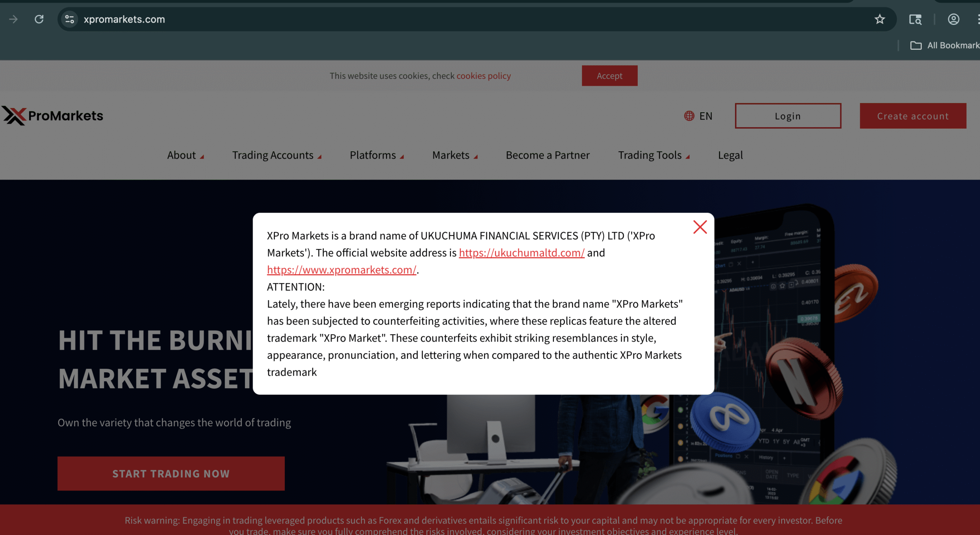Close the XPro Markets notice popup
Screen dimensions: 980x535
point(700,227)
